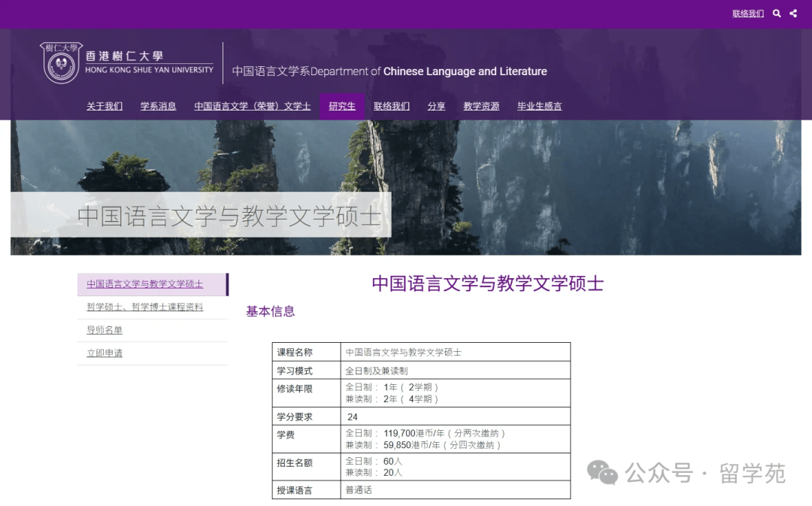Select 学系消息 in the navigation bar
Screen dimensions: 812x506
[158, 106]
